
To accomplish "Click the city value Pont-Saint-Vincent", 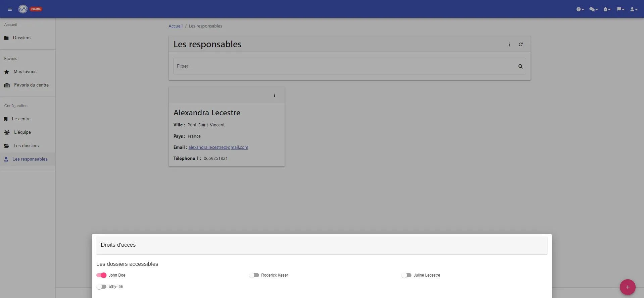I will pos(206,125).
